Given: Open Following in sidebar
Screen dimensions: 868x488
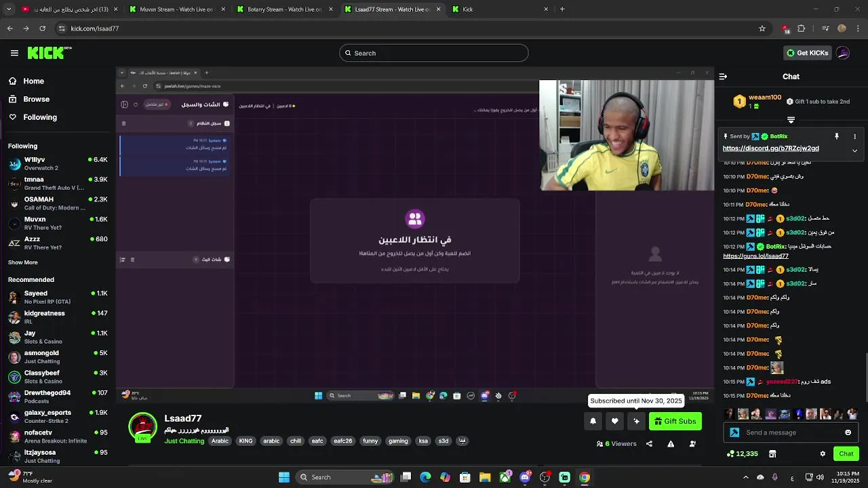Looking at the screenshot, I should pyautogui.click(x=33, y=117).
